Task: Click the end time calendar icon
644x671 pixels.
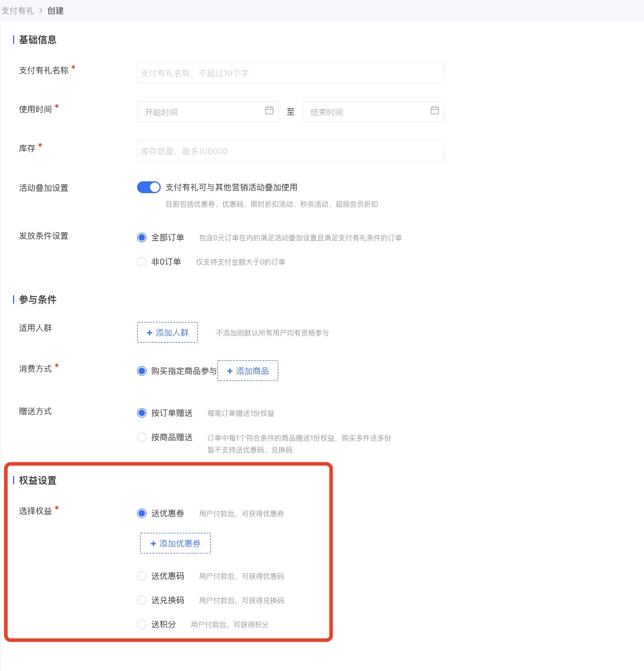Action: [435, 110]
